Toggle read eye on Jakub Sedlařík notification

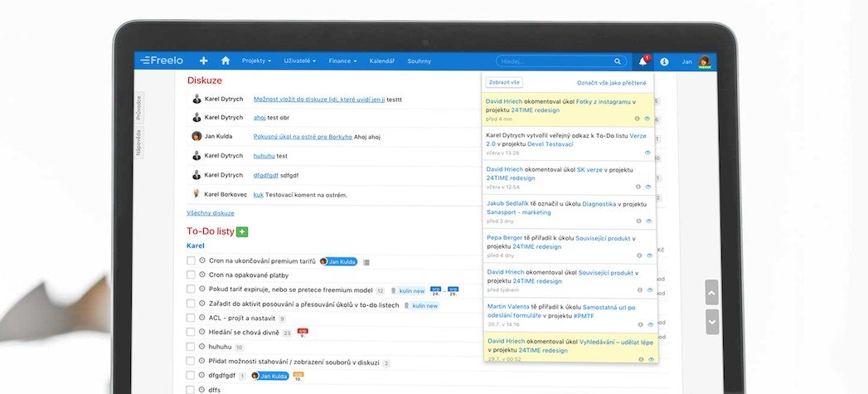648,221
